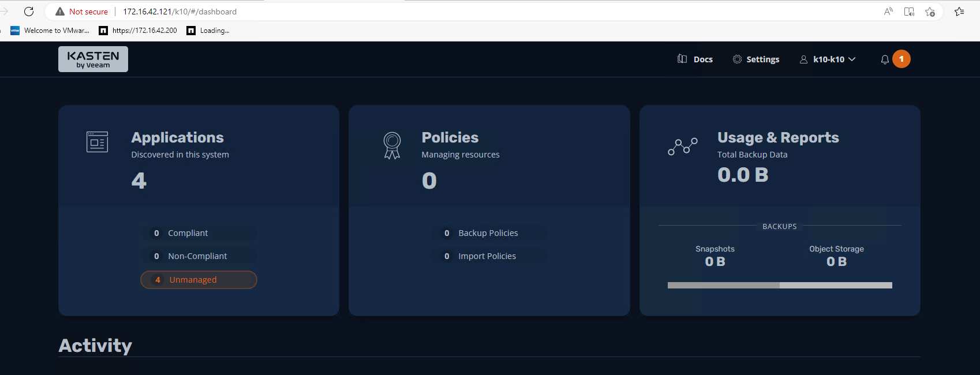
Task: Show Non-Compliant applications
Action: point(199,256)
